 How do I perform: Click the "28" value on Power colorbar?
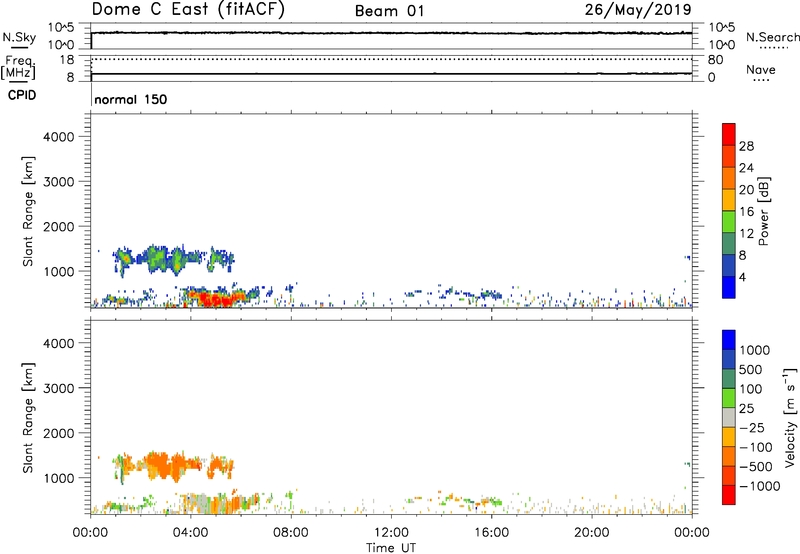tap(746, 146)
